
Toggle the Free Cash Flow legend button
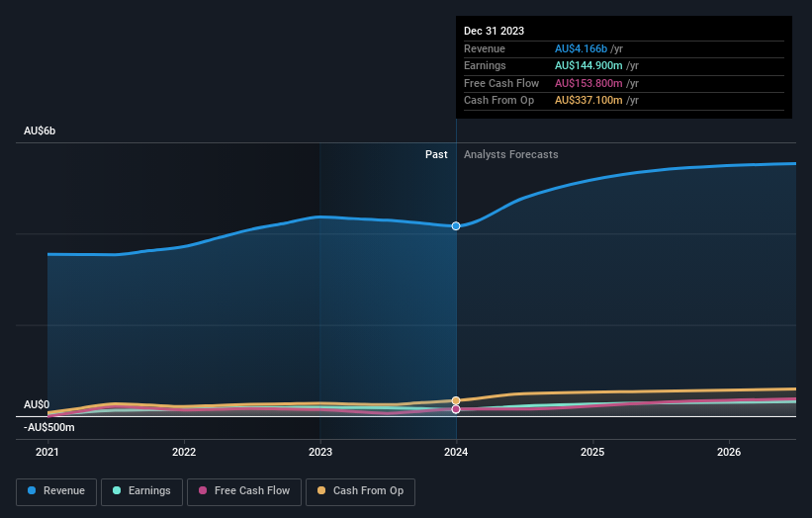coord(244,491)
